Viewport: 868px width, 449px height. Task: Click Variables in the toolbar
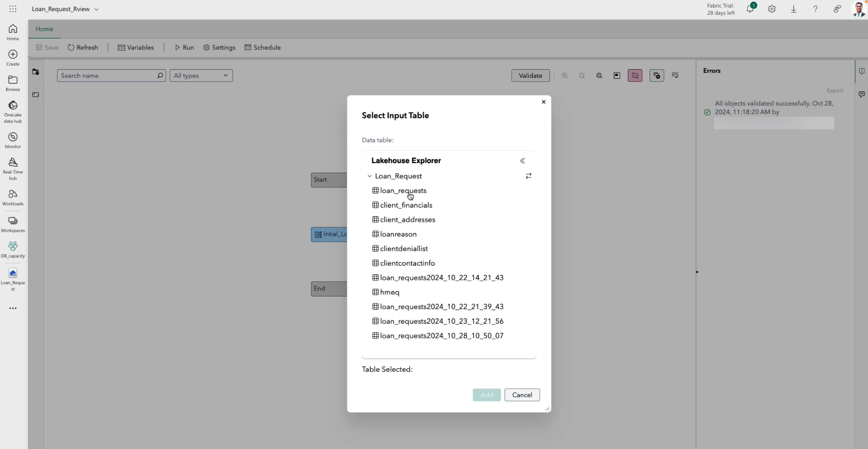(135, 47)
